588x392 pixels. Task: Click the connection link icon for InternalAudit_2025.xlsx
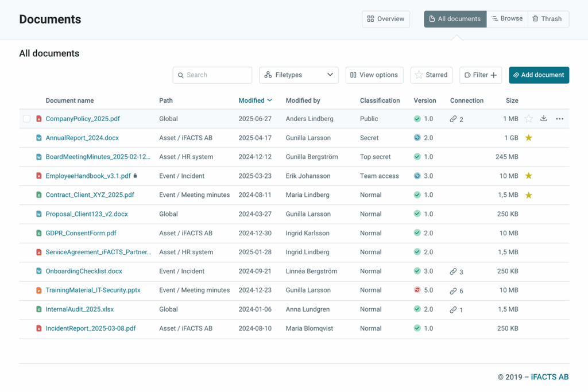click(x=453, y=309)
